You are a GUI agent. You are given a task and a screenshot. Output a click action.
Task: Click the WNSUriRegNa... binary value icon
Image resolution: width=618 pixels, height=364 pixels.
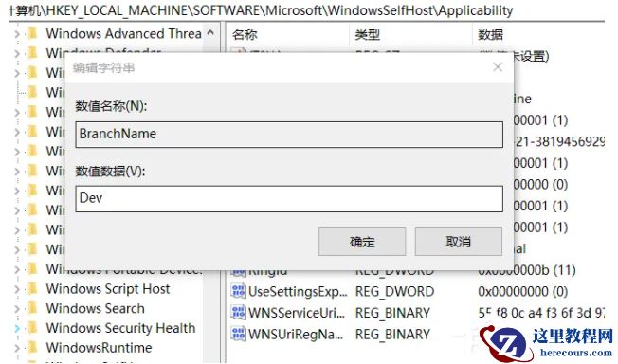(x=239, y=334)
